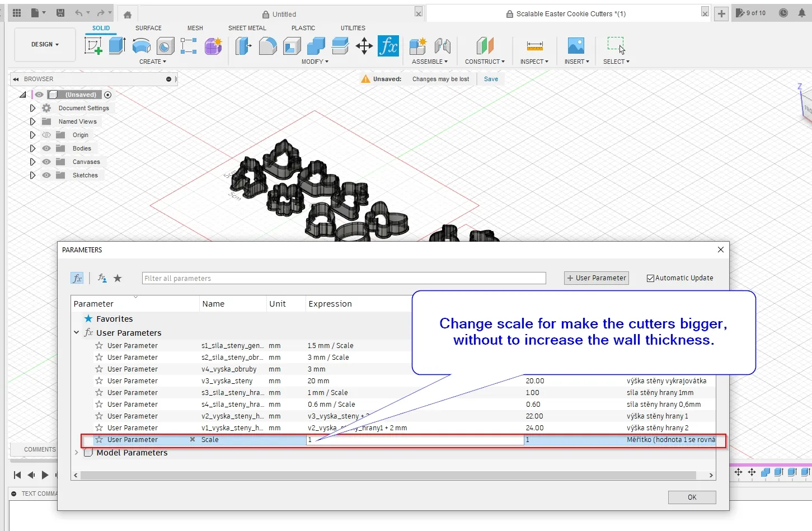Open the Change Parameters fx toolbar icon
The height and width of the screenshot is (531, 812).
[x=388, y=46]
